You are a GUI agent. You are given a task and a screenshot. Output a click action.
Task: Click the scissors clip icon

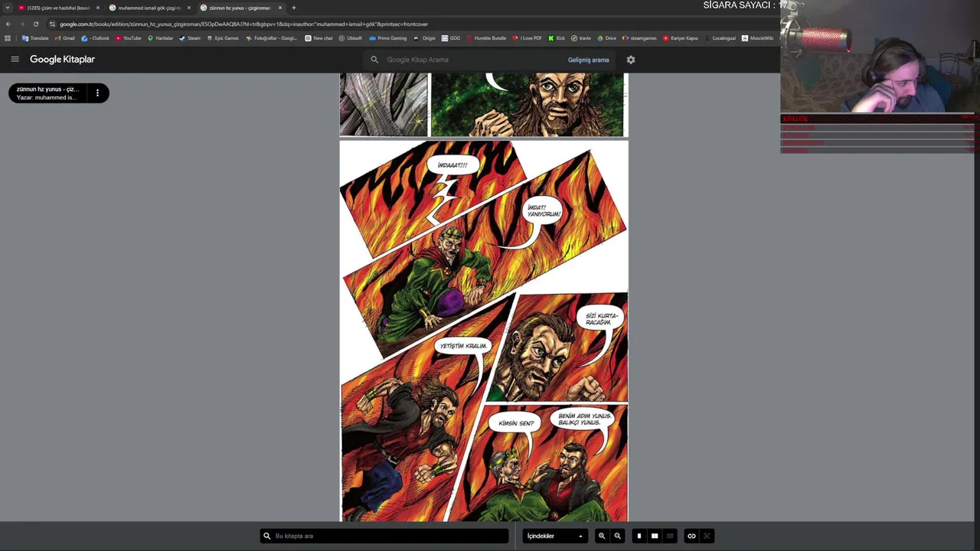707,536
